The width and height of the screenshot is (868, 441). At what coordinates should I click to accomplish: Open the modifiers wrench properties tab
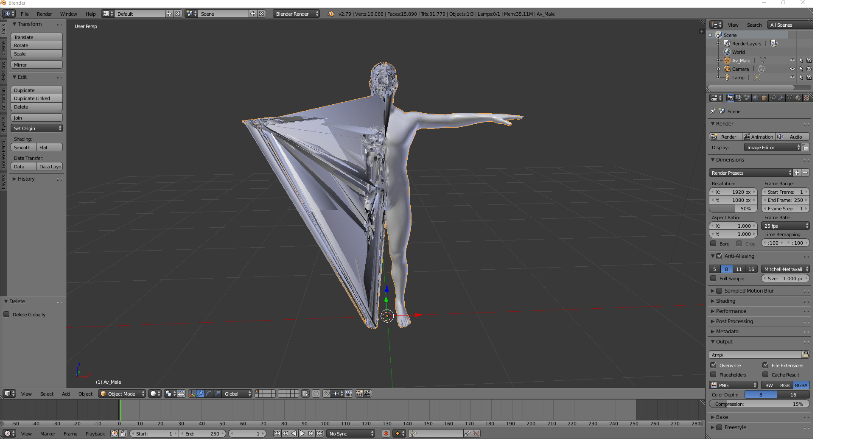(x=781, y=98)
